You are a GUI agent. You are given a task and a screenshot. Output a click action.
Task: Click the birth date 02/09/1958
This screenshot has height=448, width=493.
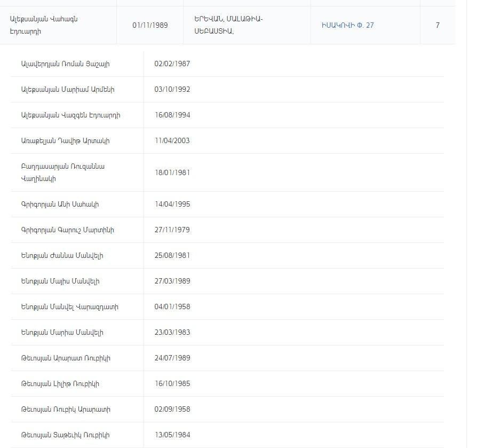click(x=172, y=410)
